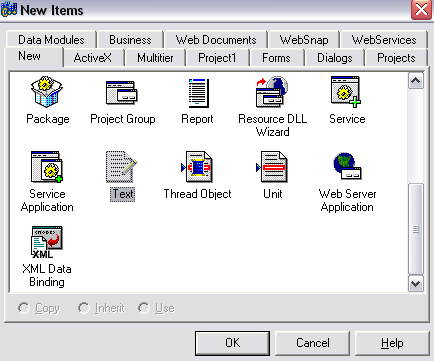Click the New Items title bar app icon
Screen dimensions: 434x361
pyautogui.click(x=9, y=9)
